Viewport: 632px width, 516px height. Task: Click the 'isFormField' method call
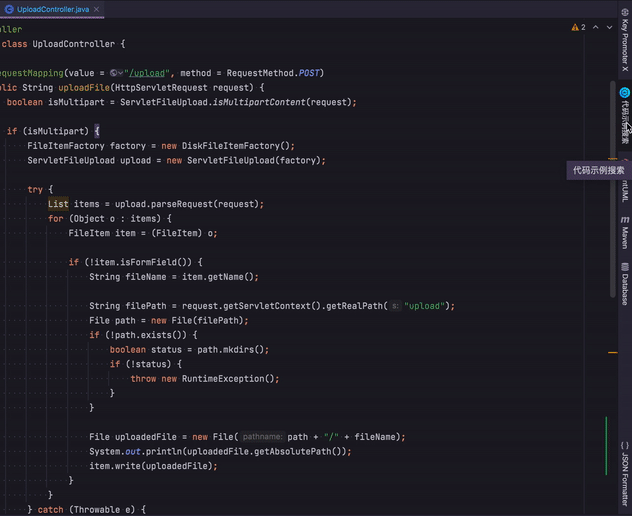(148, 262)
